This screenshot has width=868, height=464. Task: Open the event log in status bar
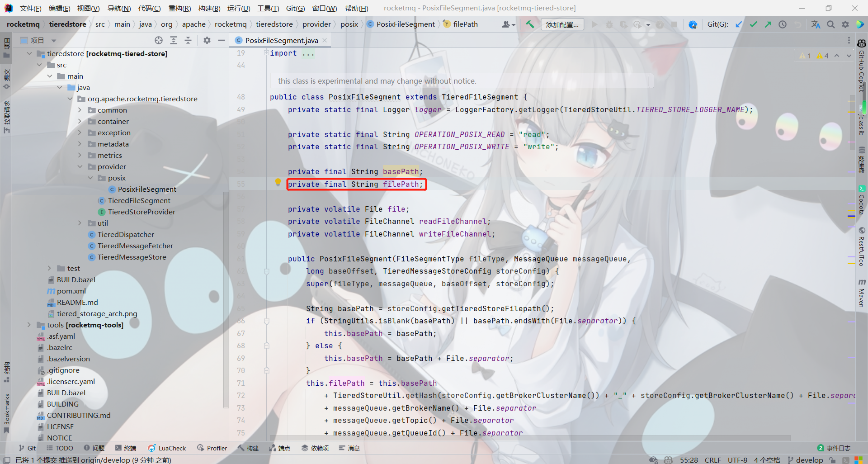[834, 448]
